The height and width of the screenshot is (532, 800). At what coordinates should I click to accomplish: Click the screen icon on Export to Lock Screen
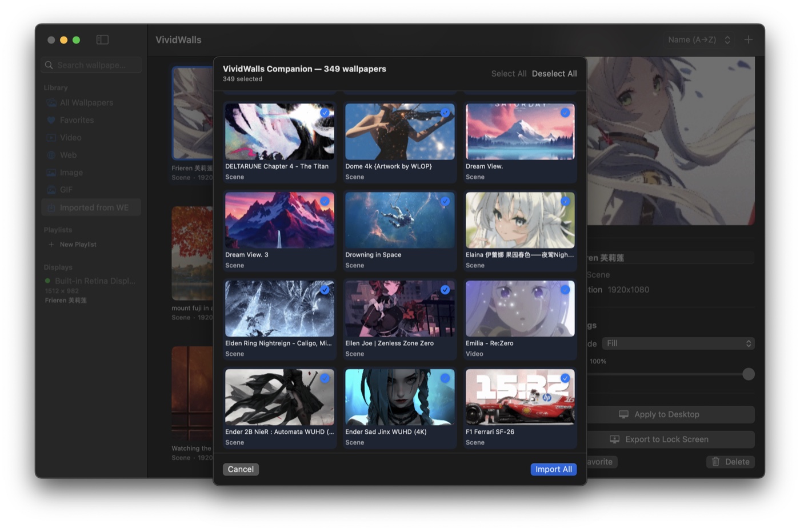pyautogui.click(x=615, y=439)
